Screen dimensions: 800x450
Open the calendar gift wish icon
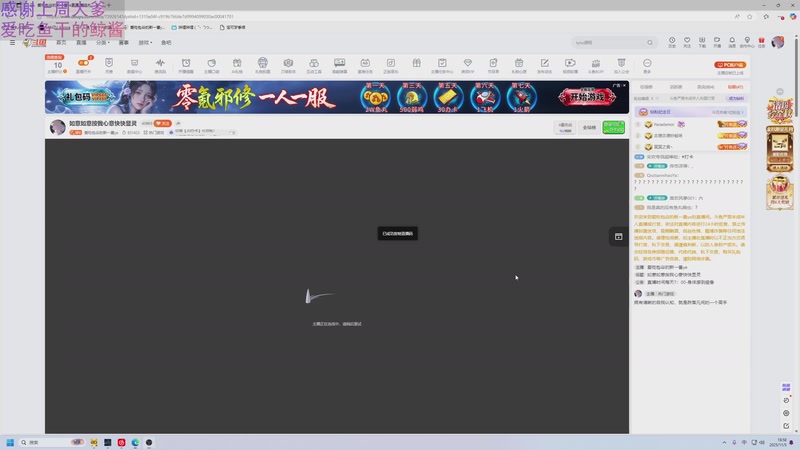(519, 65)
